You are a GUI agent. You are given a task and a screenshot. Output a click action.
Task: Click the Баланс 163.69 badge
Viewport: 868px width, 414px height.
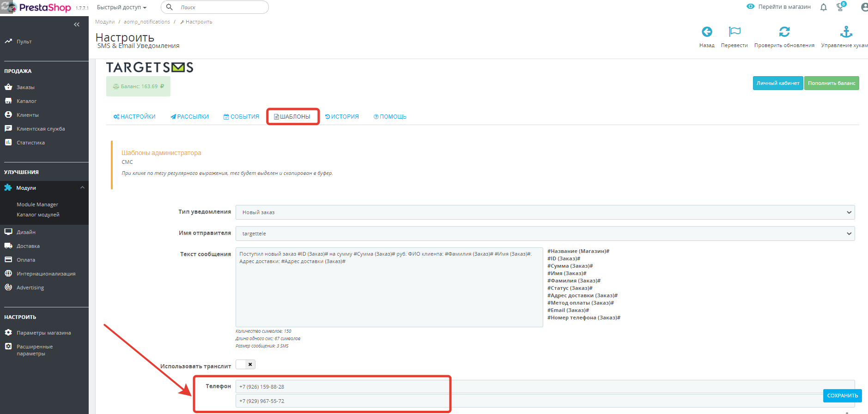(x=138, y=86)
